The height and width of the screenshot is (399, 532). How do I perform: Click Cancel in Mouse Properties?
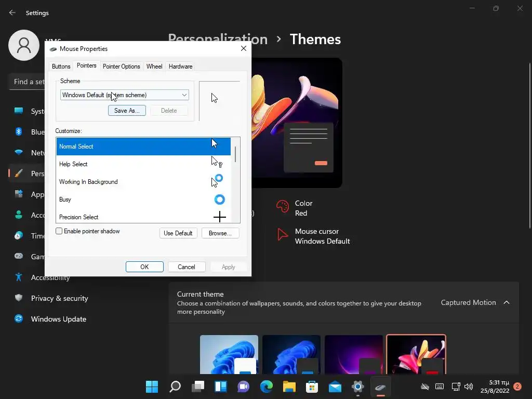coord(187,267)
